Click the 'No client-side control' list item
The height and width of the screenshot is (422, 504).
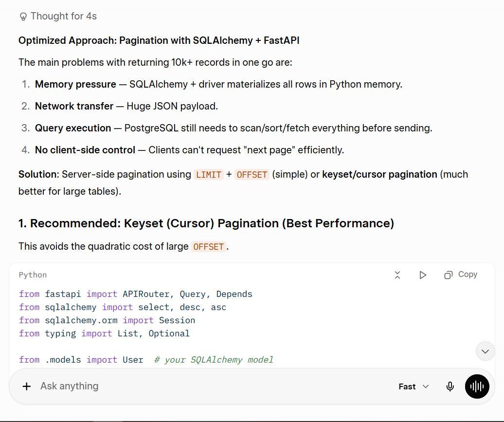pyautogui.click(x=189, y=150)
